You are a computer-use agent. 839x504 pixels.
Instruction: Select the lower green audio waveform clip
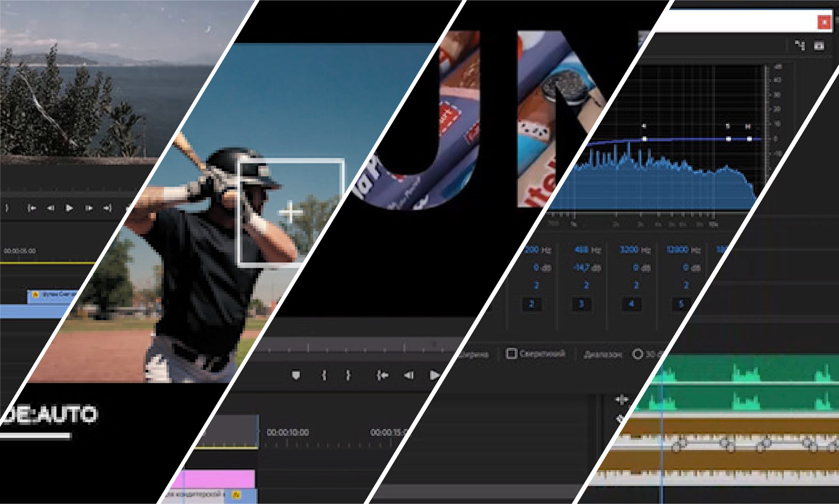click(x=737, y=398)
